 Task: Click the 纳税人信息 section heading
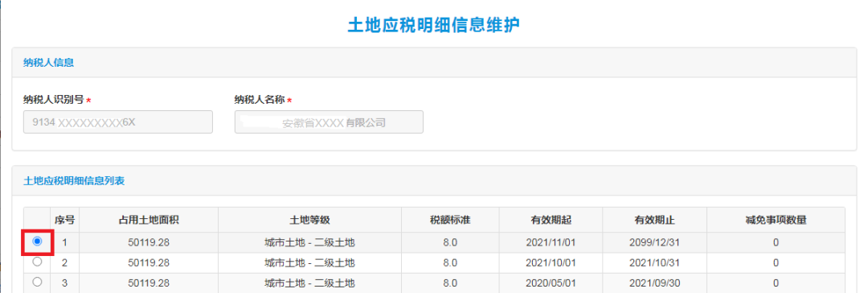[49, 62]
